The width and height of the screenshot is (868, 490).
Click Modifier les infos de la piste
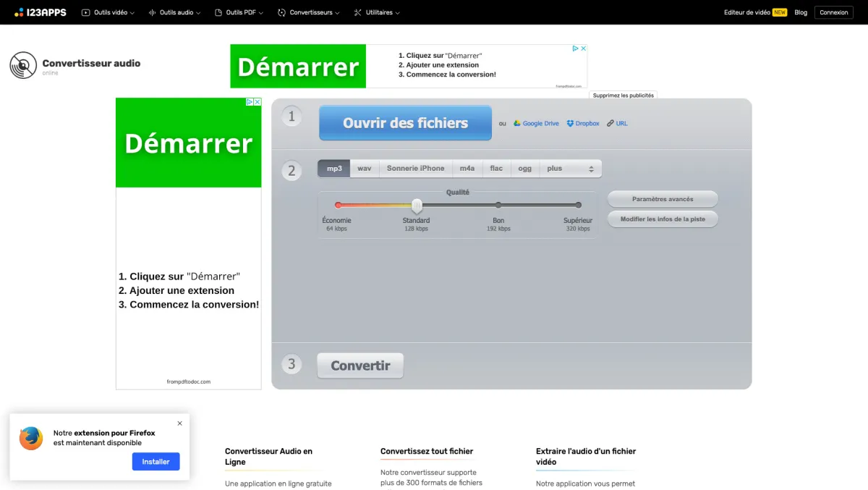point(663,219)
